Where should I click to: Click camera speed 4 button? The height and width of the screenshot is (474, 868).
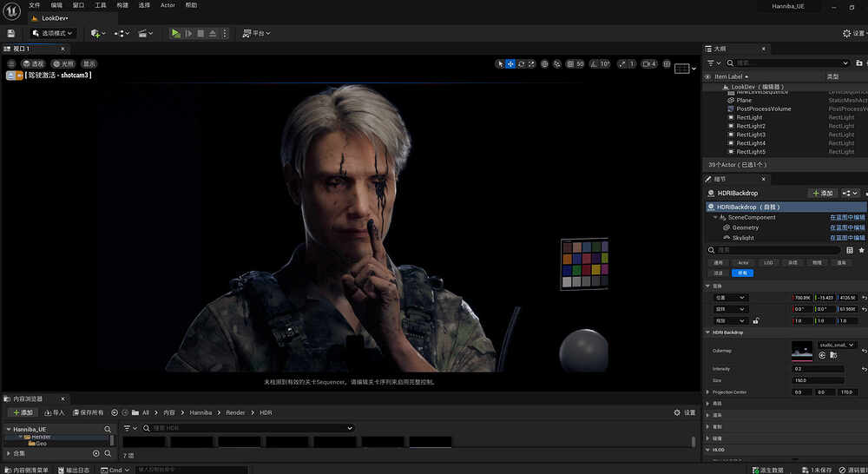(x=648, y=63)
